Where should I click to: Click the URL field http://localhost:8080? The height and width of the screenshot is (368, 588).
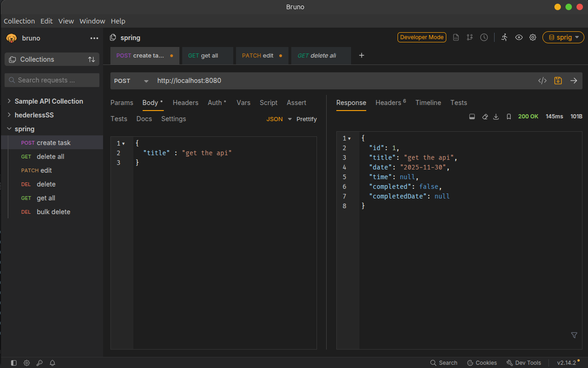345,81
